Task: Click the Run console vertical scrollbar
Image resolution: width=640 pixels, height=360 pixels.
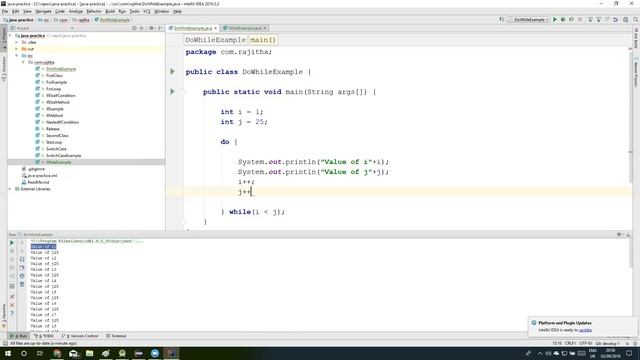Action: tap(630, 253)
